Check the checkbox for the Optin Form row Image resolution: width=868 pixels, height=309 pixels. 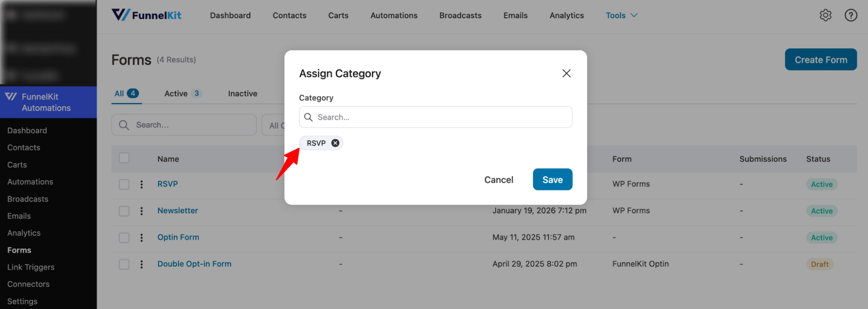124,238
